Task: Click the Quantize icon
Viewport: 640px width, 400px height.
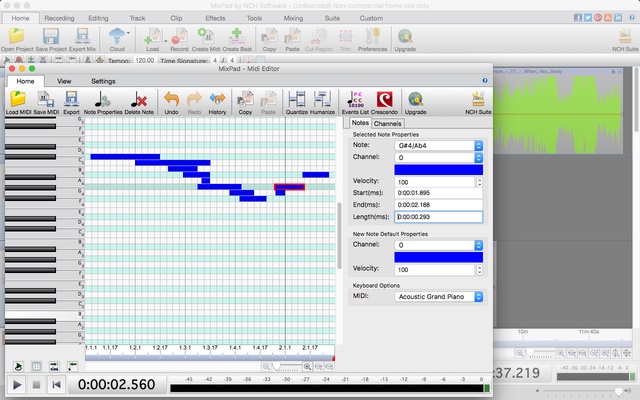Action: [x=296, y=102]
